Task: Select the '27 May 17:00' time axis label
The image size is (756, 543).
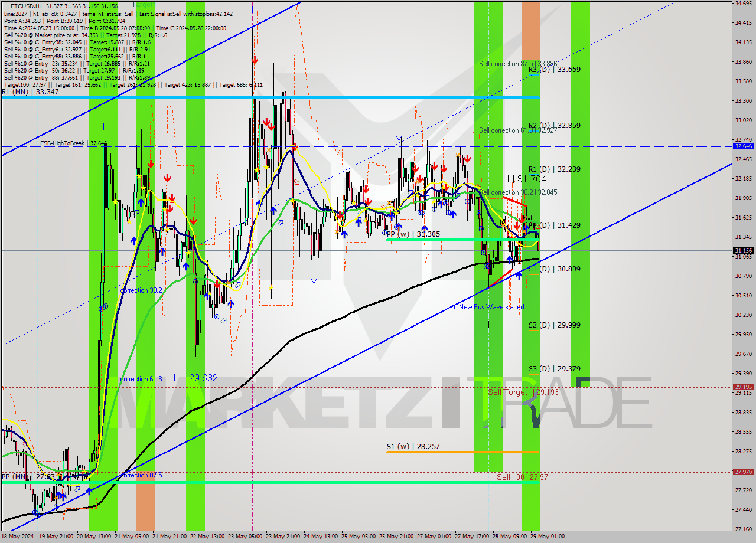Action: coord(471,537)
